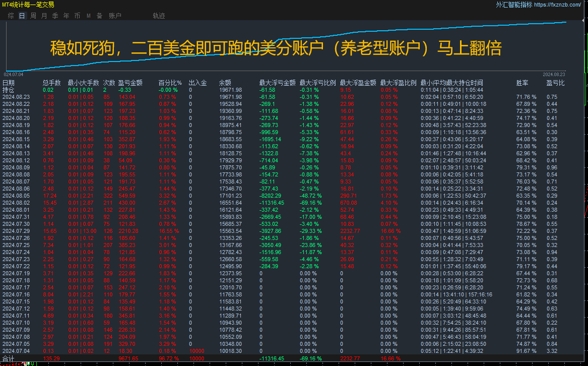This screenshot has width=588, height=366.
Task: Click the 2024.08.23 chart end date
Action: click(554, 74)
